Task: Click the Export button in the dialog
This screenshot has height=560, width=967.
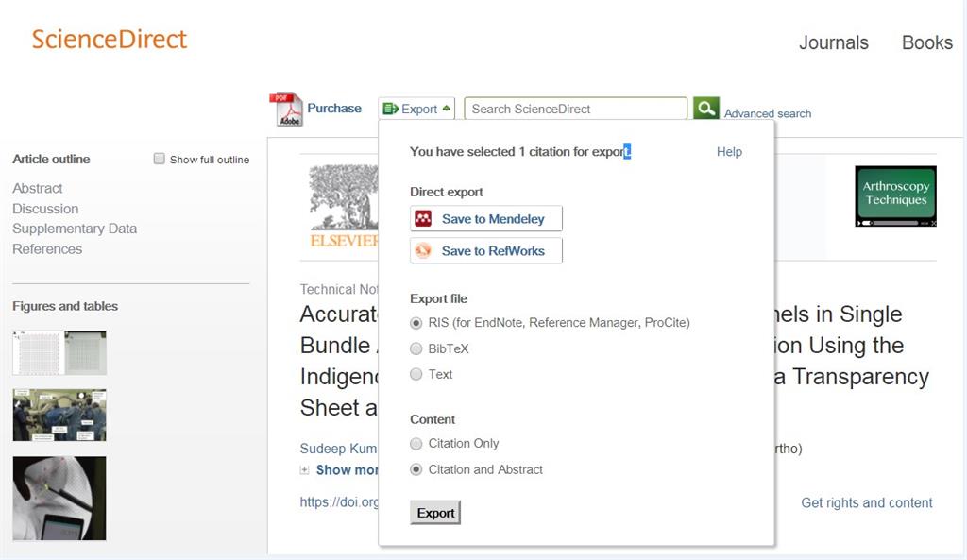Action: (434, 513)
